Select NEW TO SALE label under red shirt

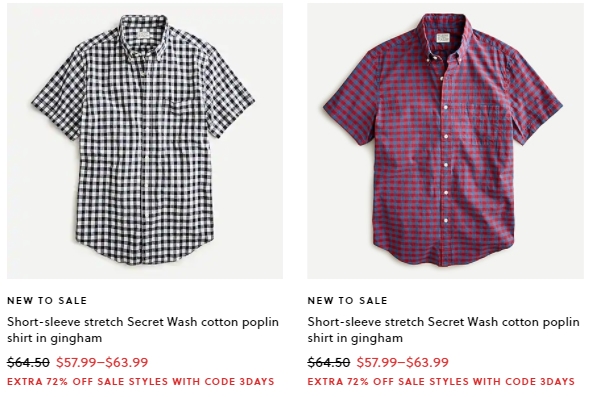click(347, 300)
